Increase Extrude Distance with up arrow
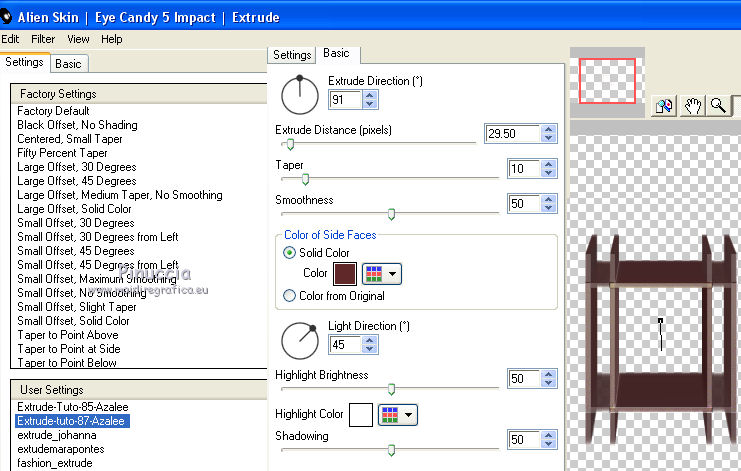 [x=548, y=129]
